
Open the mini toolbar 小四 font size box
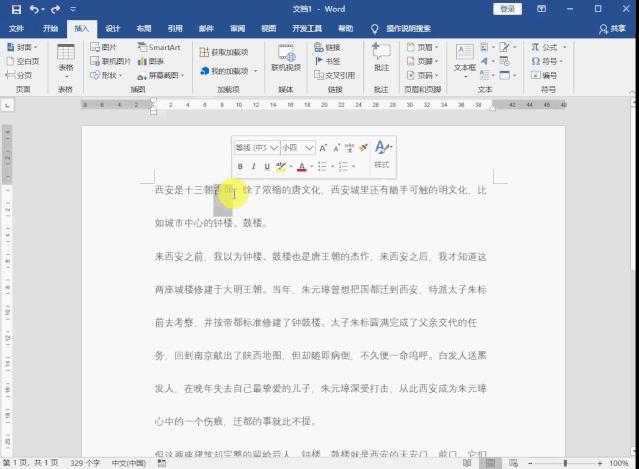[x=298, y=147]
